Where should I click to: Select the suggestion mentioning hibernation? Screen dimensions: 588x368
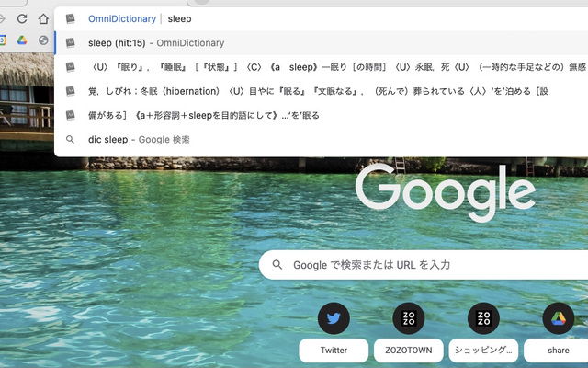[321, 91]
